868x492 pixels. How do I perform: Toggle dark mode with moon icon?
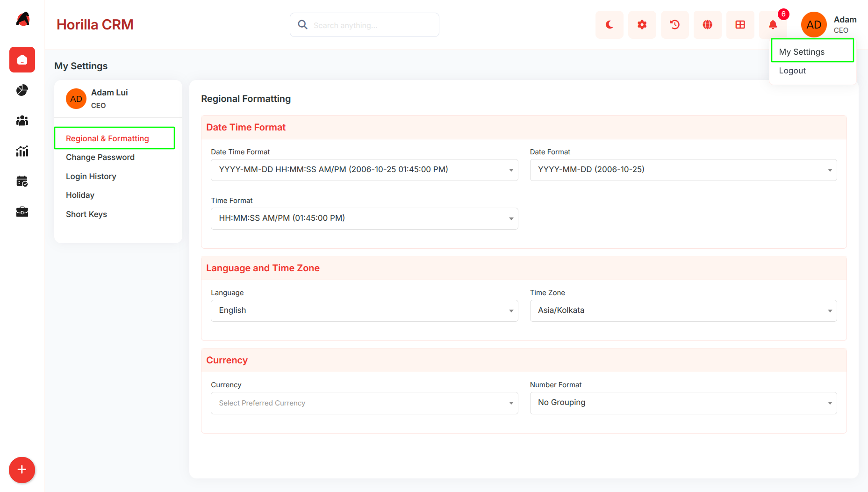(610, 25)
